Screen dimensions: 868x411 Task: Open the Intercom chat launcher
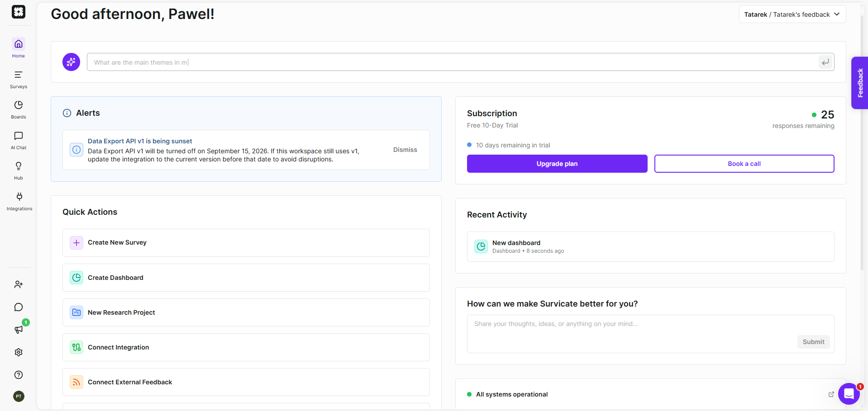[x=849, y=394]
